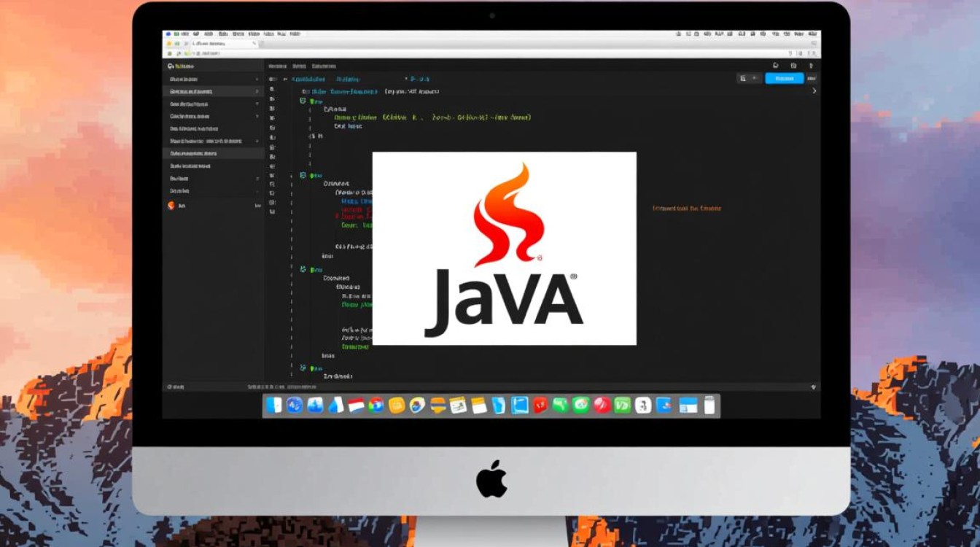Launch Safari compass icon from the dock
Image resolution: width=980 pixels, height=547 pixels.
(x=295, y=406)
